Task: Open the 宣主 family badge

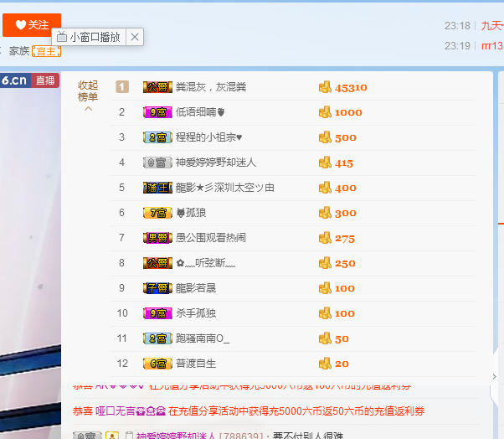Action: [x=47, y=51]
